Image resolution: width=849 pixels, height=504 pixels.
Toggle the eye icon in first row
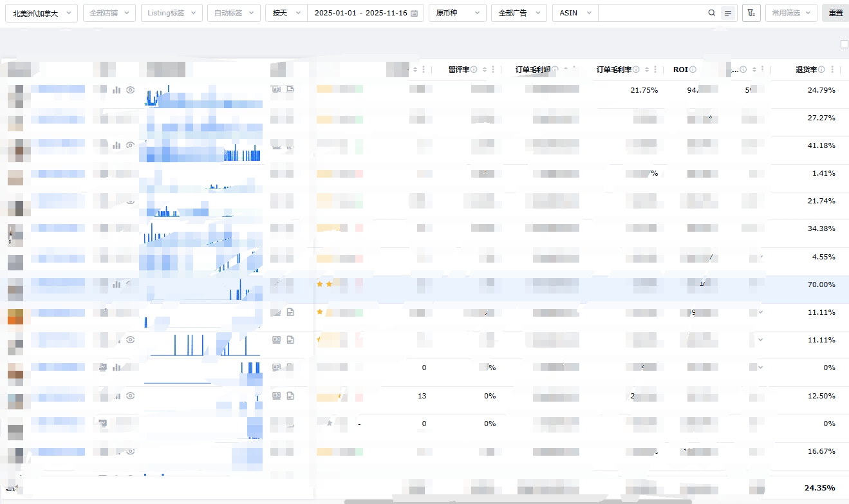(x=130, y=90)
